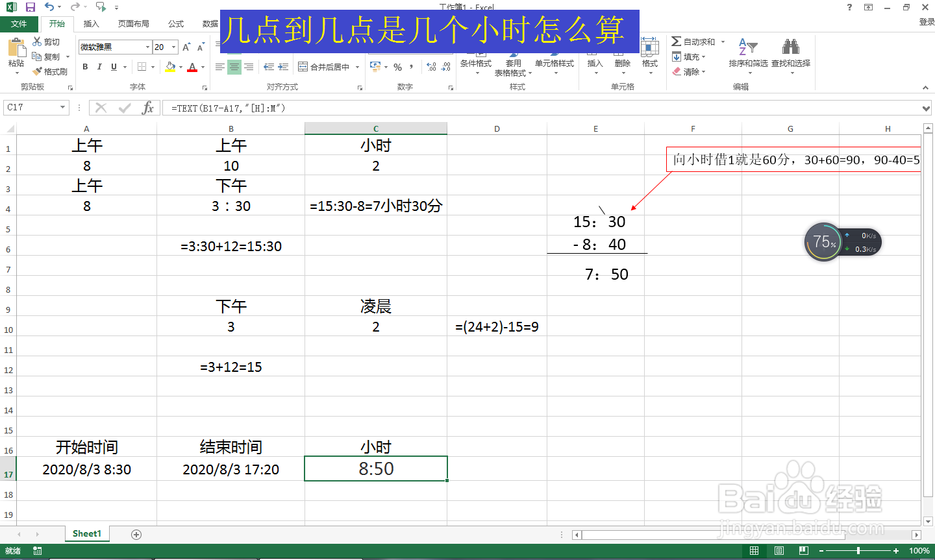Screen dimensions: 935x560
Task: Add cell borders with border icon
Action: [142, 67]
